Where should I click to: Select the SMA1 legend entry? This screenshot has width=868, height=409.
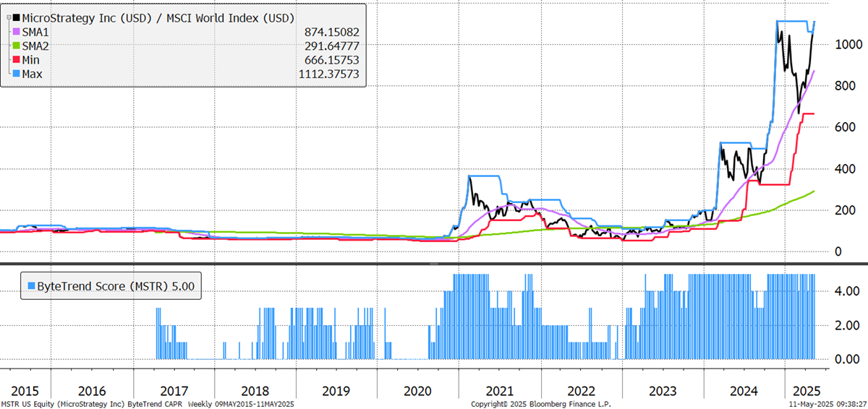pos(37,32)
